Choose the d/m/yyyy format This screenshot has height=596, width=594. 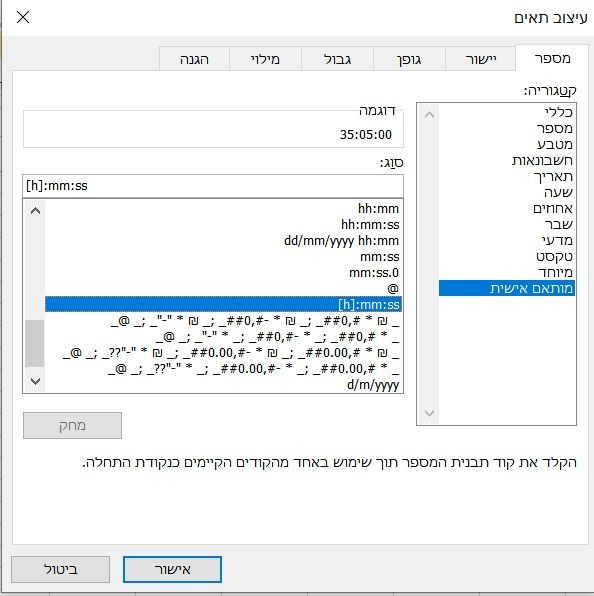pyautogui.click(x=223, y=385)
